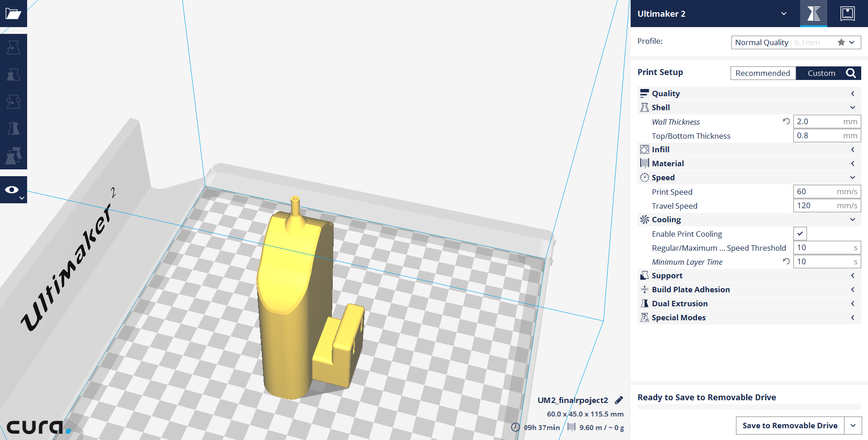Edit job name with the pencil icon

[x=619, y=400]
